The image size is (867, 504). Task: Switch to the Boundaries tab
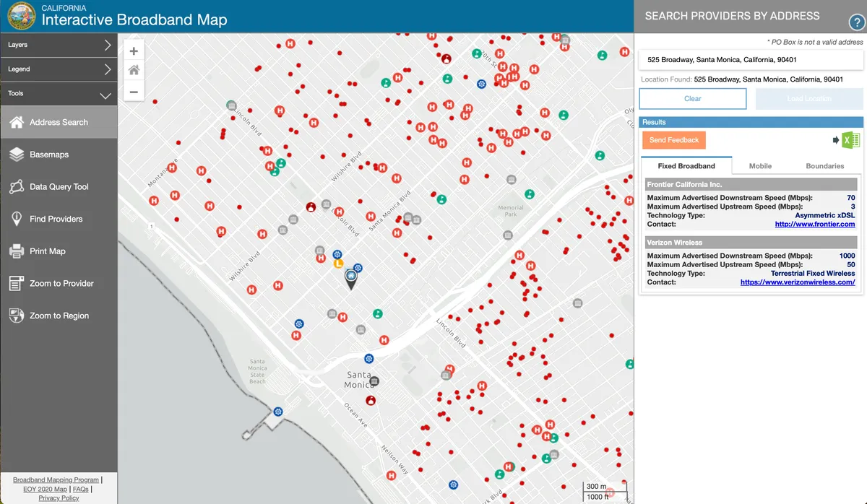click(x=824, y=166)
